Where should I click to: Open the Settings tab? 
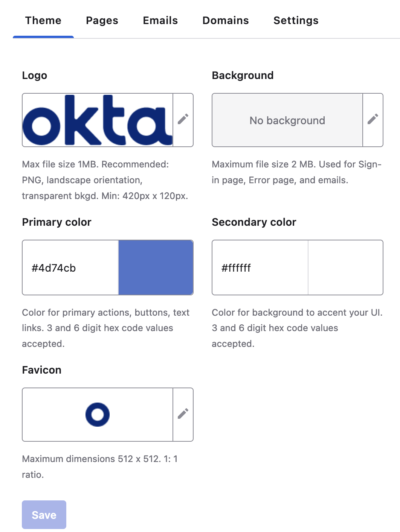click(296, 20)
